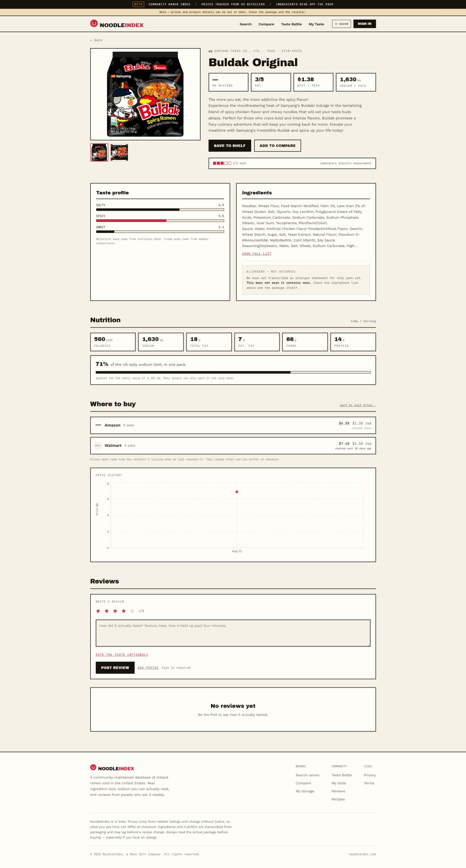
Task: Open the Walmart 5-pack listing
Action: pos(233,446)
